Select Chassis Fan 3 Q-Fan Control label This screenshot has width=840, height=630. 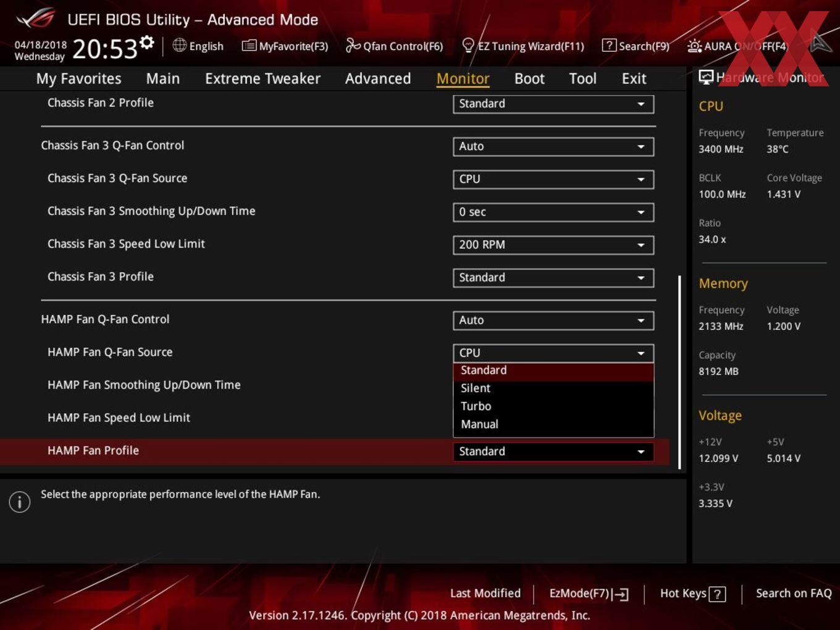[112, 146]
